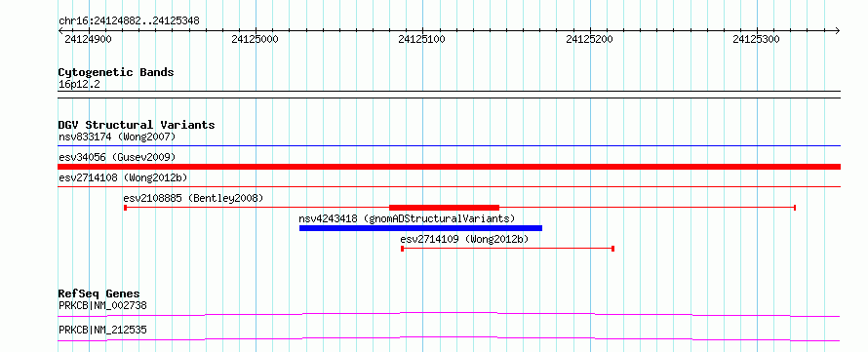Click the thin red esv2714108 variant line
This screenshot has width=868, height=352.
(449, 187)
